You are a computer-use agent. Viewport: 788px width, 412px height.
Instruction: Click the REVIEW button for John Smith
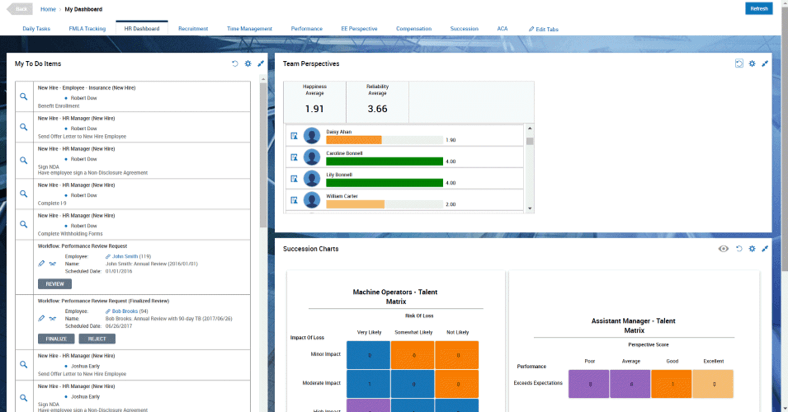55,284
